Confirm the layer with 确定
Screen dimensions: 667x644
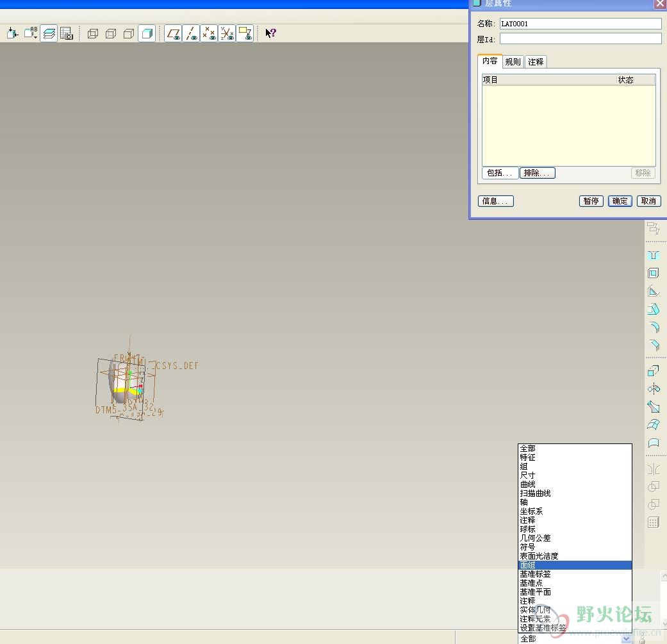coord(620,201)
